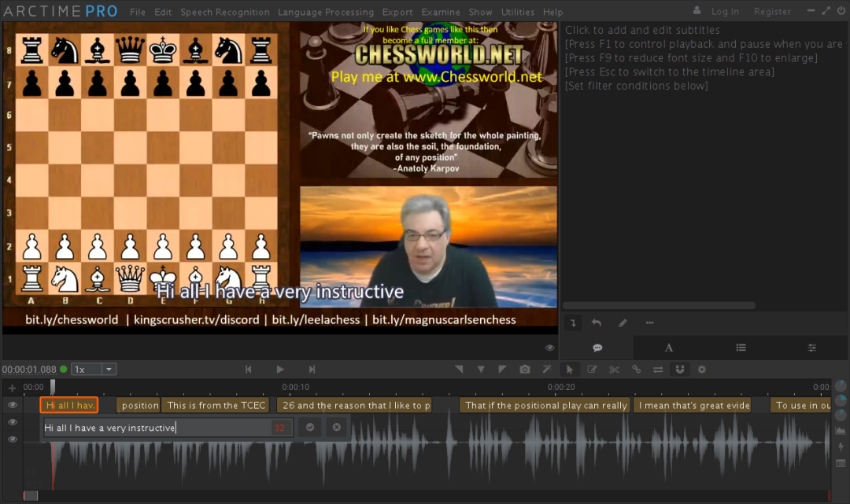Take a snapshot with camera icon
Image resolution: width=850 pixels, height=504 pixels.
click(525, 370)
